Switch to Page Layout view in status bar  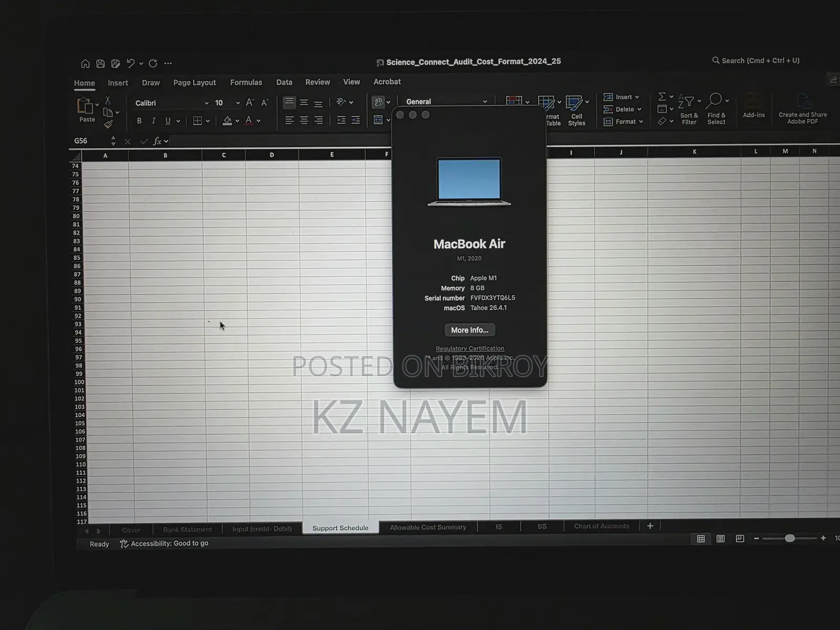[721, 539]
